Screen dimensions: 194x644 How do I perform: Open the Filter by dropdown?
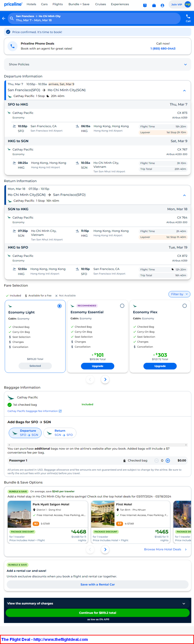click(x=179, y=294)
